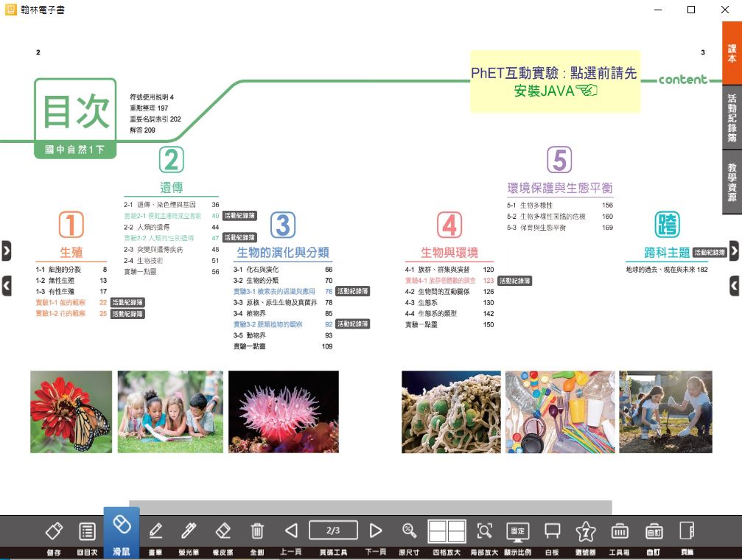Choose the 橡皮擦 eraser tool

point(223,531)
